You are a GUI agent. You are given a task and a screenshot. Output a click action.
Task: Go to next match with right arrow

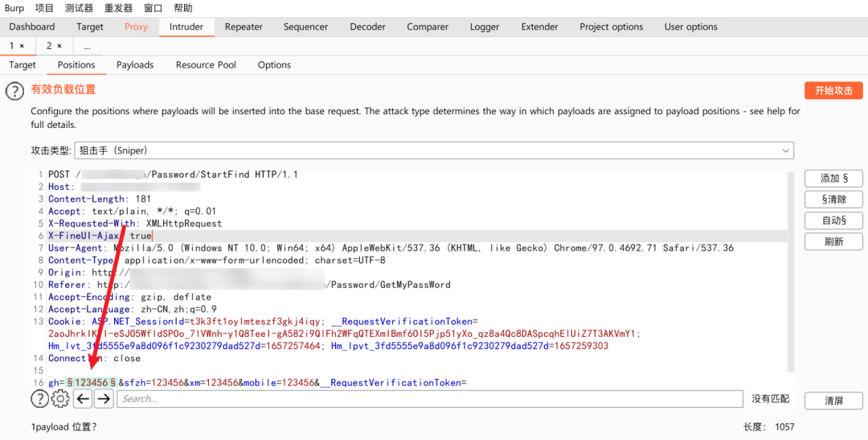[x=104, y=398]
